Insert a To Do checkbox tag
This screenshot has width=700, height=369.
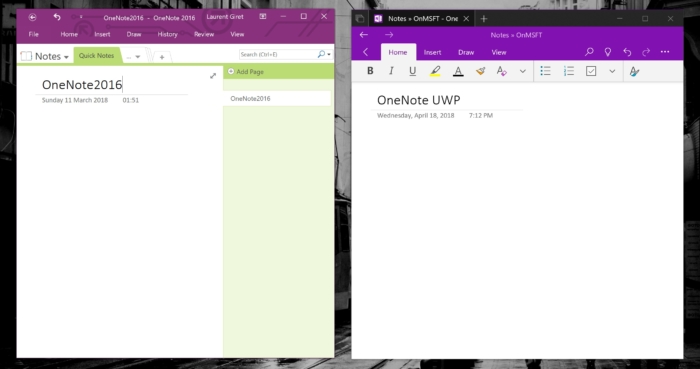coord(591,71)
